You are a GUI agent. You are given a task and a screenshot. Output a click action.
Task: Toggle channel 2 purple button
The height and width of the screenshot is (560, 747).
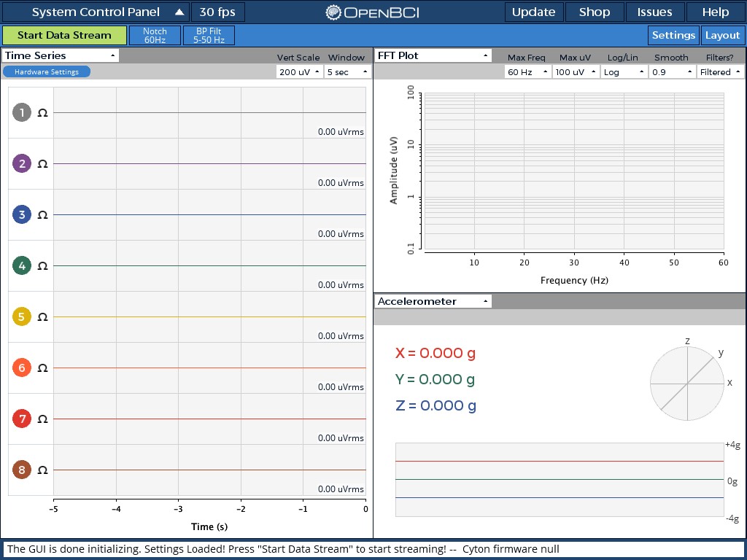[21, 164]
